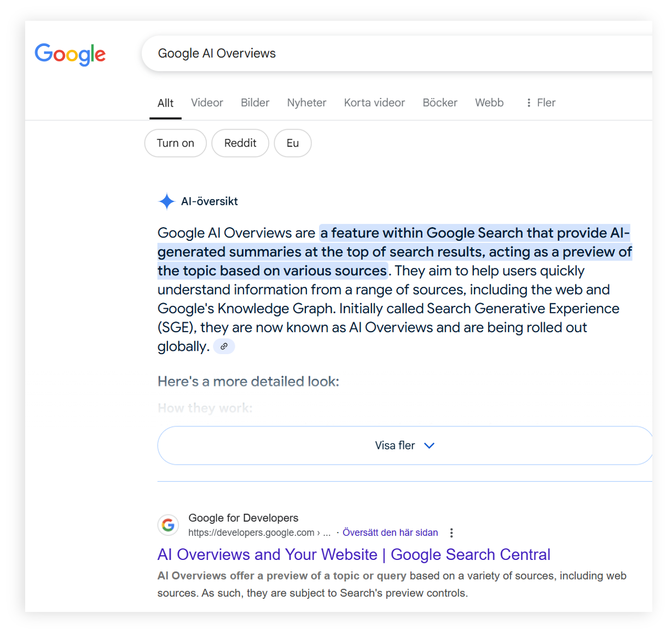Screen dimensions: 672x636
Task: Open the Nyheter tab
Action: pos(306,103)
